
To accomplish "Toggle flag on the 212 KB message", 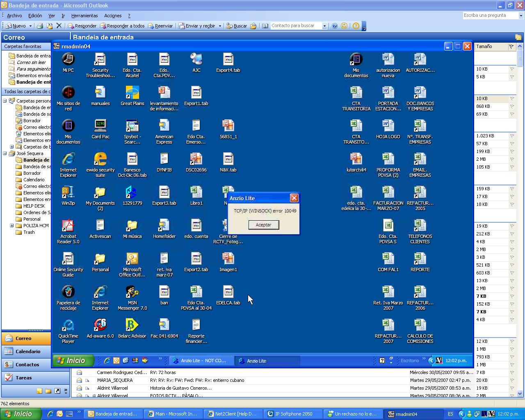I will click(x=512, y=234).
